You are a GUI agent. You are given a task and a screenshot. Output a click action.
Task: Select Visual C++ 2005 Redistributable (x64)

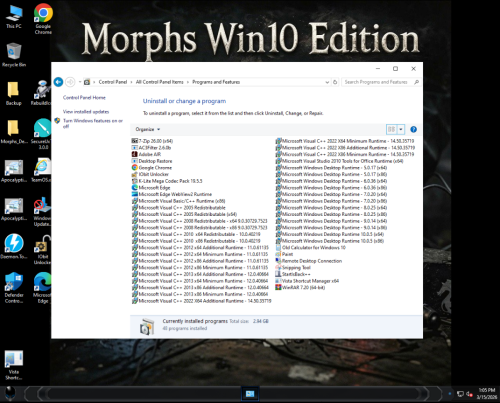184,214
